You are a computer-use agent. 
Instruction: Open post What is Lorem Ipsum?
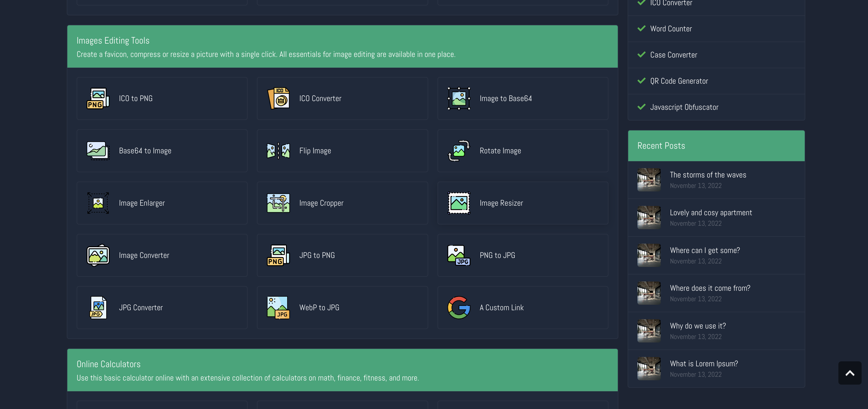(704, 363)
